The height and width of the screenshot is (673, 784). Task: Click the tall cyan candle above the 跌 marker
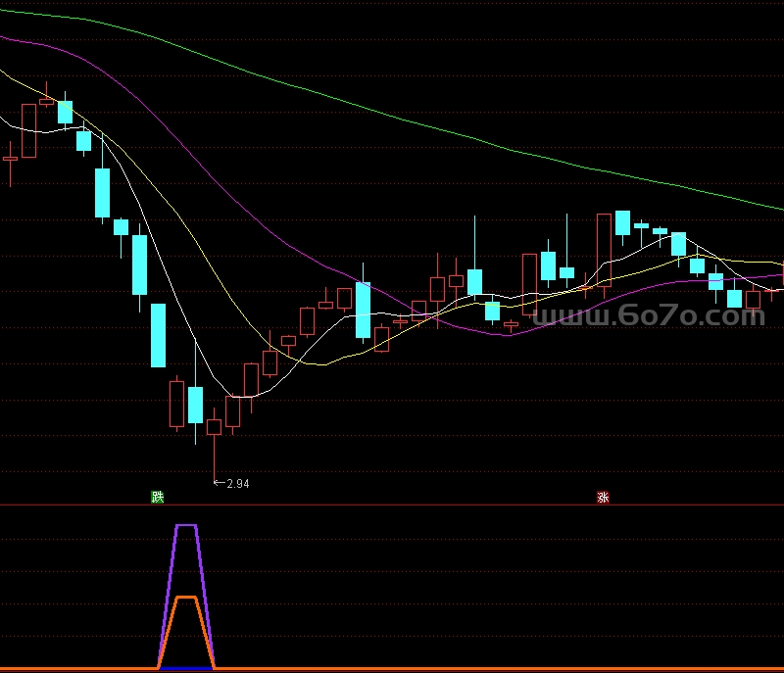coord(158,334)
